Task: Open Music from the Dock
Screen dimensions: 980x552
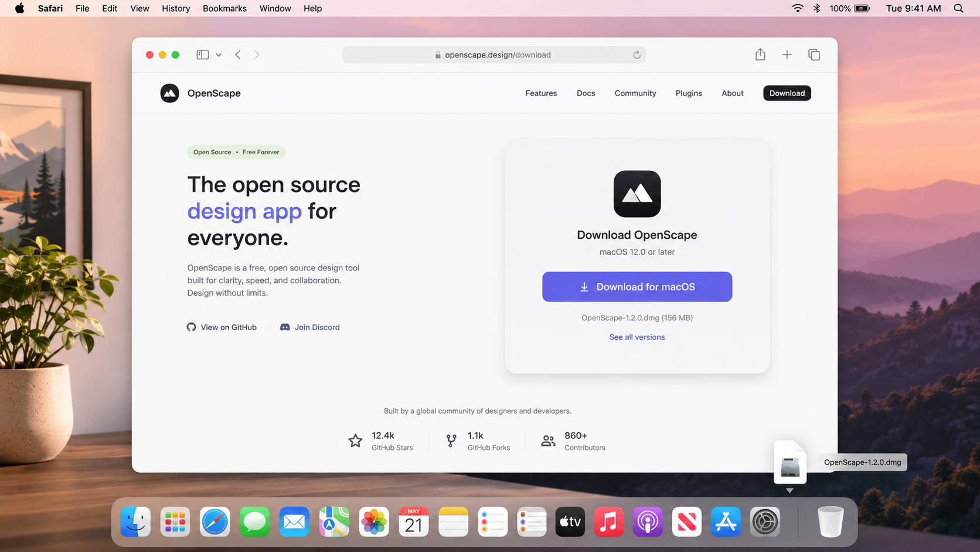Action: pyautogui.click(x=609, y=521)
